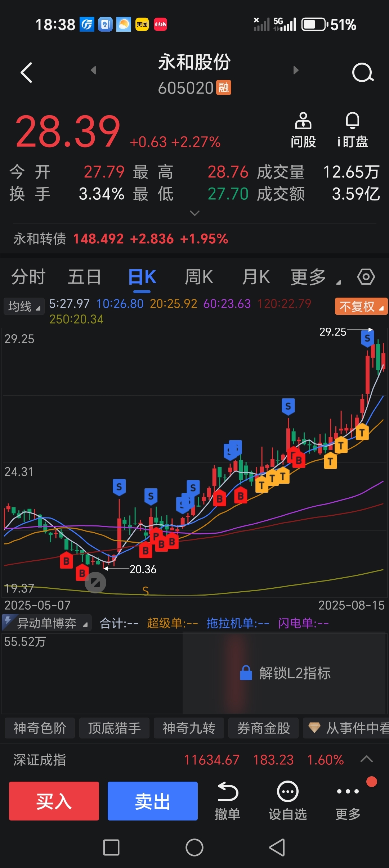Tap the 设自选 chat-bubble icon

287,791
